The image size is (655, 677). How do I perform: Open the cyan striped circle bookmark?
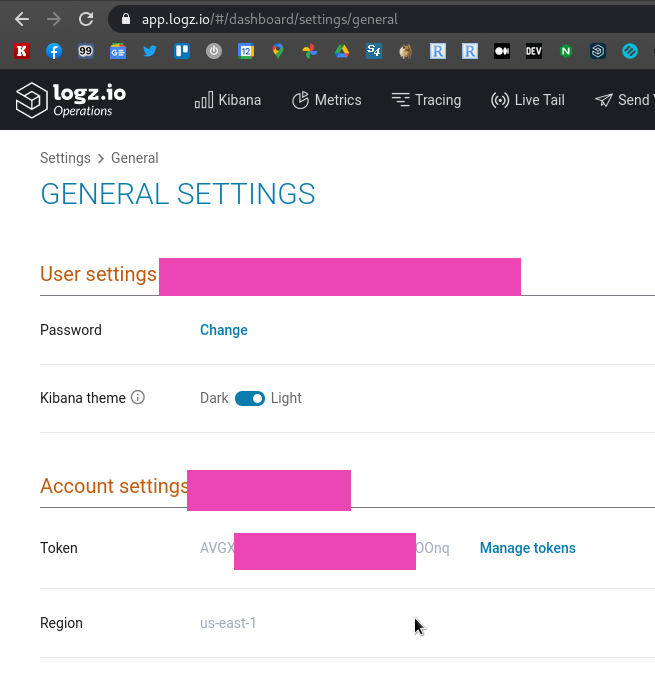click(630, 51)
